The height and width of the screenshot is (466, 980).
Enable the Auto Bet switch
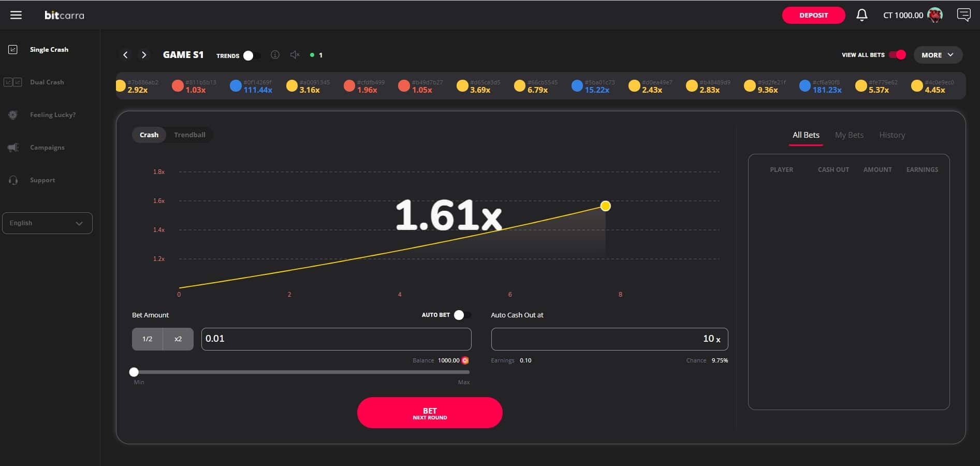pos(462,315)
